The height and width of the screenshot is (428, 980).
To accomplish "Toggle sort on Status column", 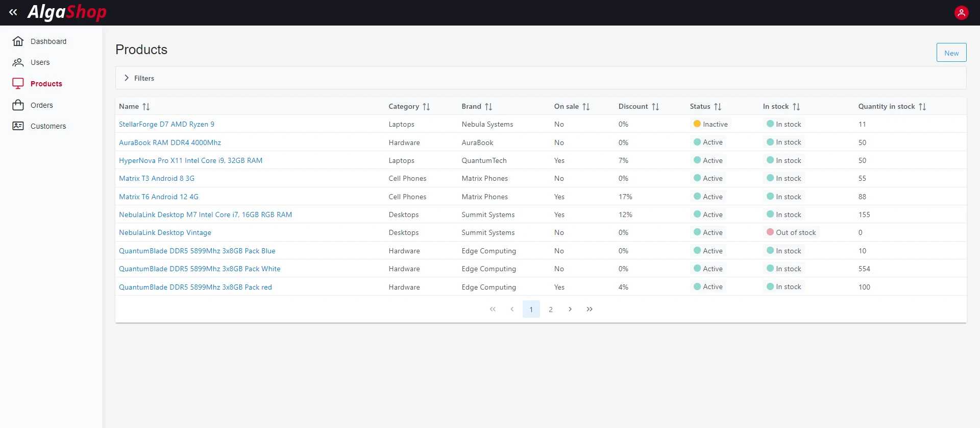I will point(717,107).
